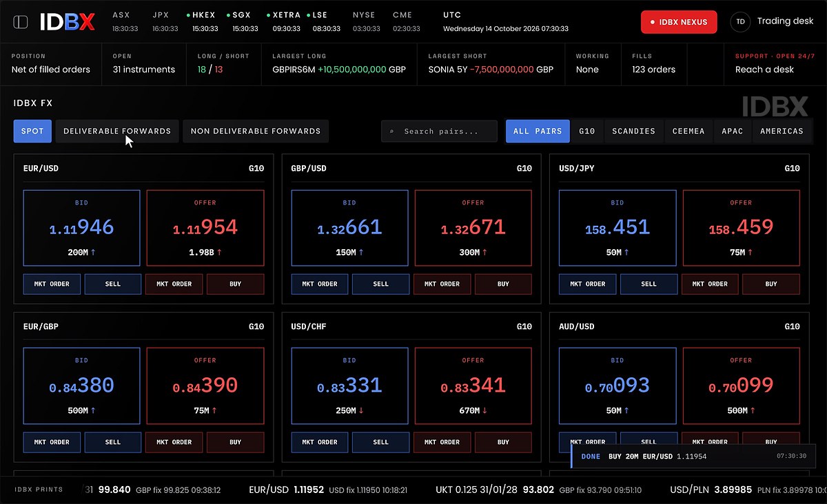Click the USD/PLN 3.89985 print

coord(747,490)
